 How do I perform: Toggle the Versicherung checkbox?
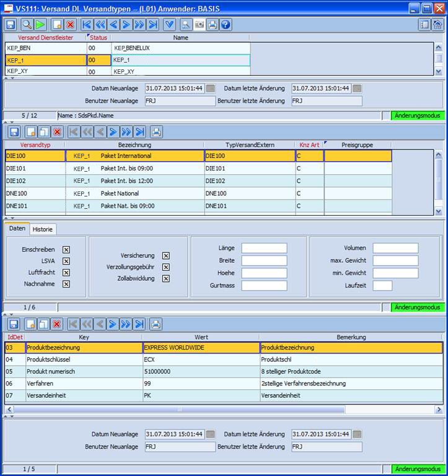tap(165, 255)
